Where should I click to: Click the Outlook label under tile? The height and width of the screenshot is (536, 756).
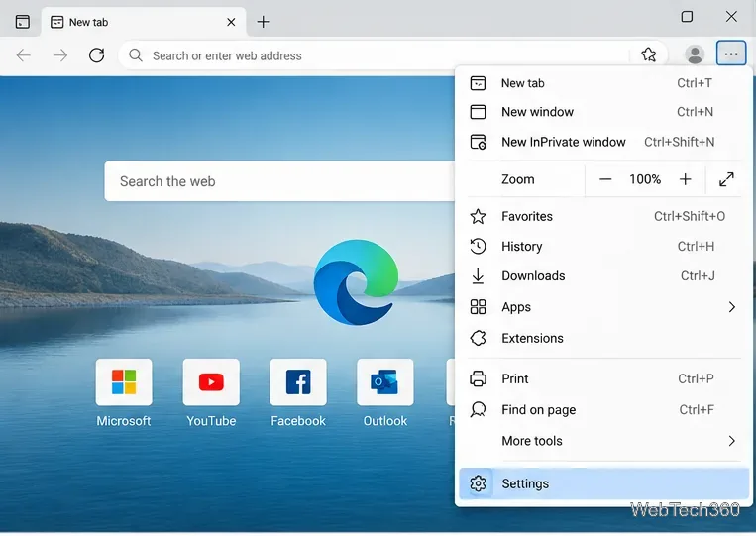point(385,421)
